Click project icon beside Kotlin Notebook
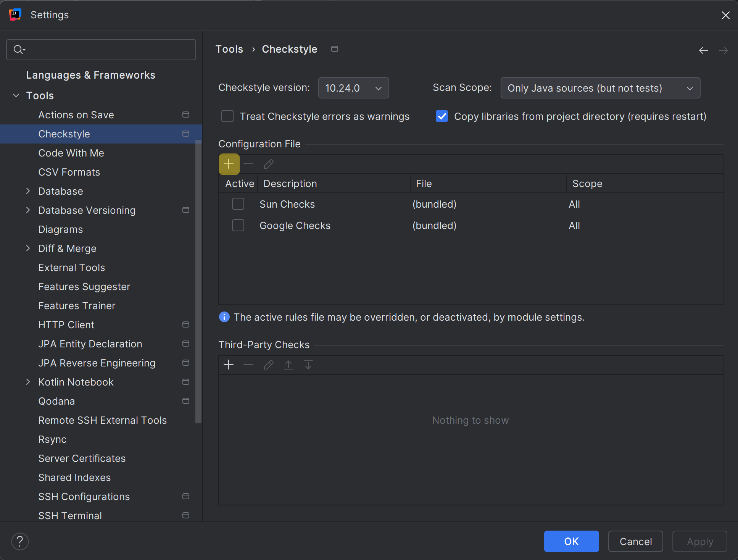 [186, 382]
